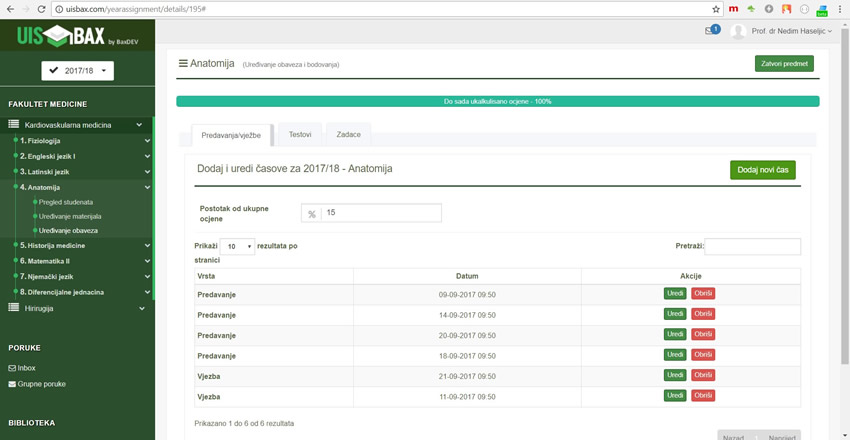The width and height of the screenshot is (850, 440).
Task: Open Prof. dr Nedim Haseljic user menu
Action: pyautogui.click(x=791, y=31)
